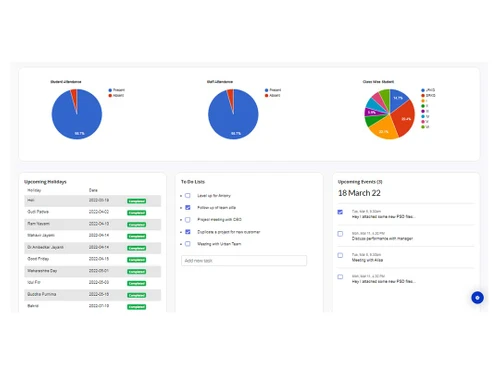Click the 'Date' column header
Viewport: 500px width, 375px height.
pos(93,190)
